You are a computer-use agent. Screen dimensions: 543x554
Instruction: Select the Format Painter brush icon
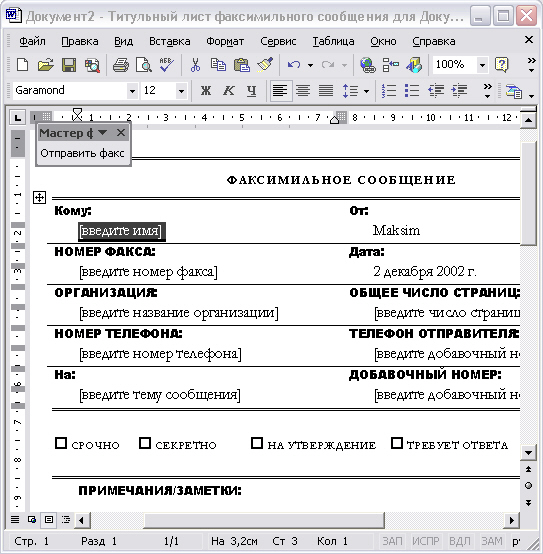coord(265,65)
